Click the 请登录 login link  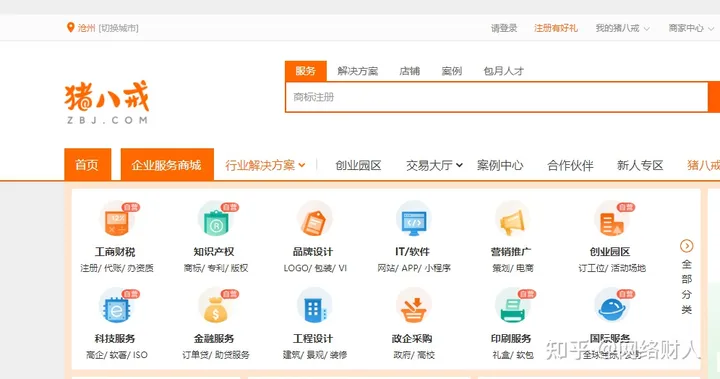pos(504,28)
